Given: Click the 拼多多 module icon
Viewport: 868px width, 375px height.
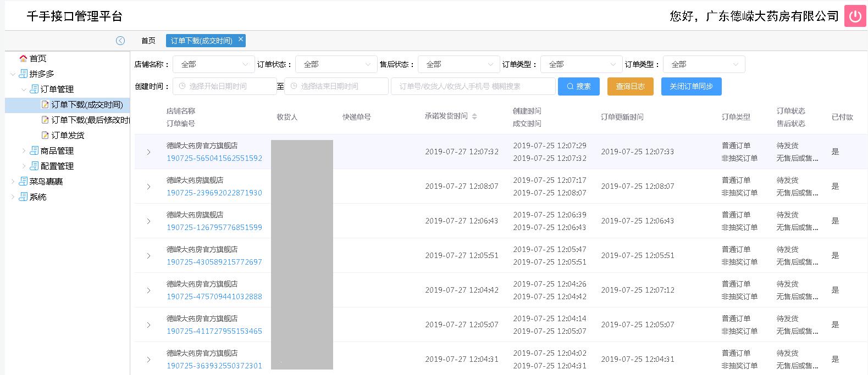Looking at the screenshot, I should (x=23, y=74).
